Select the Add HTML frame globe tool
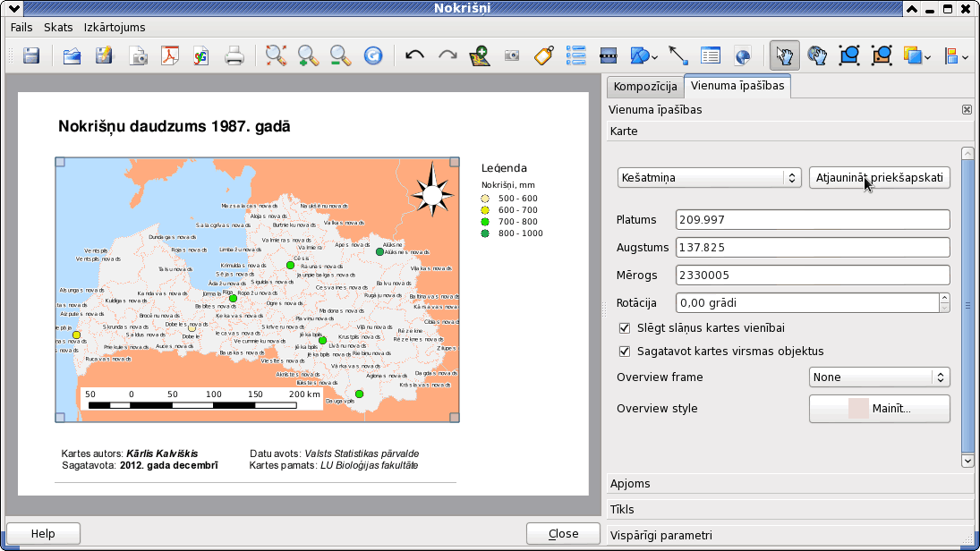Viewport: 980px width, 551px height. coord(743,55)
